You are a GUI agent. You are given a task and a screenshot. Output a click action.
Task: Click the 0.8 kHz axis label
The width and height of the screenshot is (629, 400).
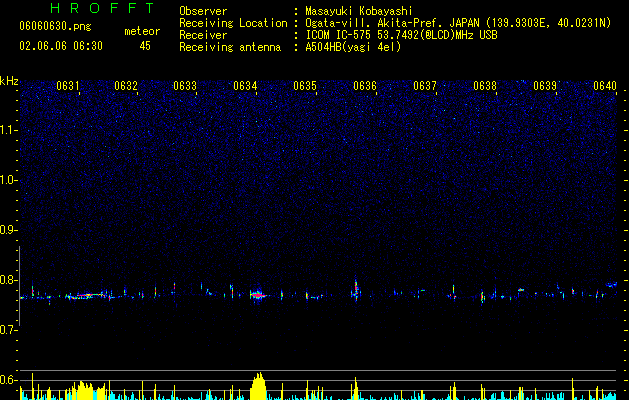click(9, 280)
